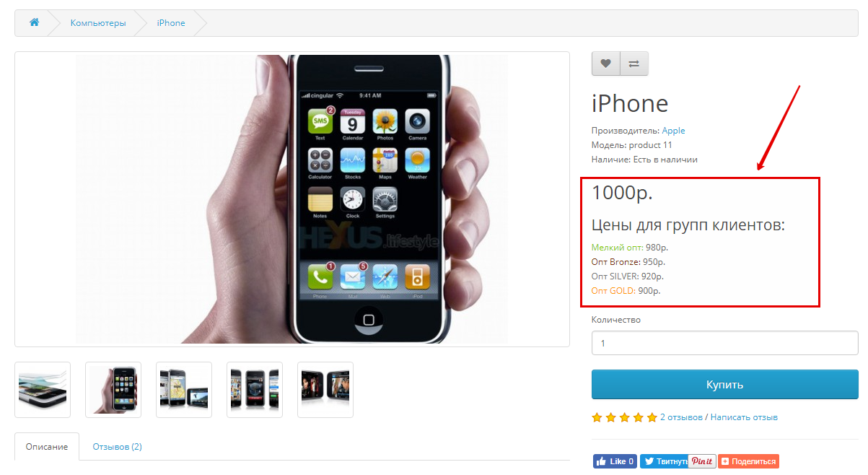Click the Pinterest Pin it button
The height and width of the screenshot is (475, 868).
[701, 461]
